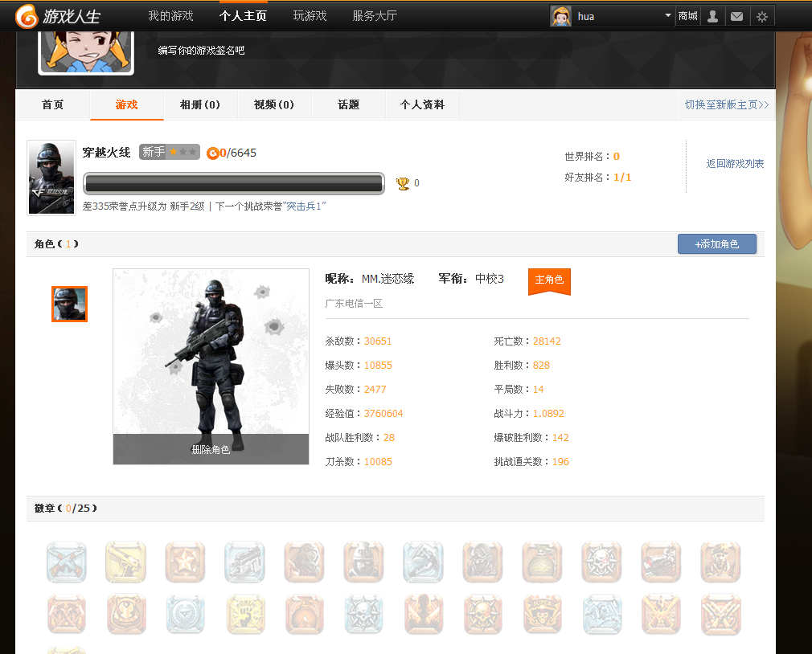
Task: Click the orange shield emblem badge
Action: click(x=126, y=614)
